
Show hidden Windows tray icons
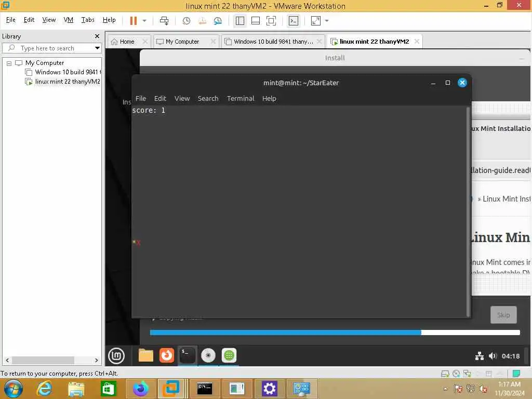[445, 389]
